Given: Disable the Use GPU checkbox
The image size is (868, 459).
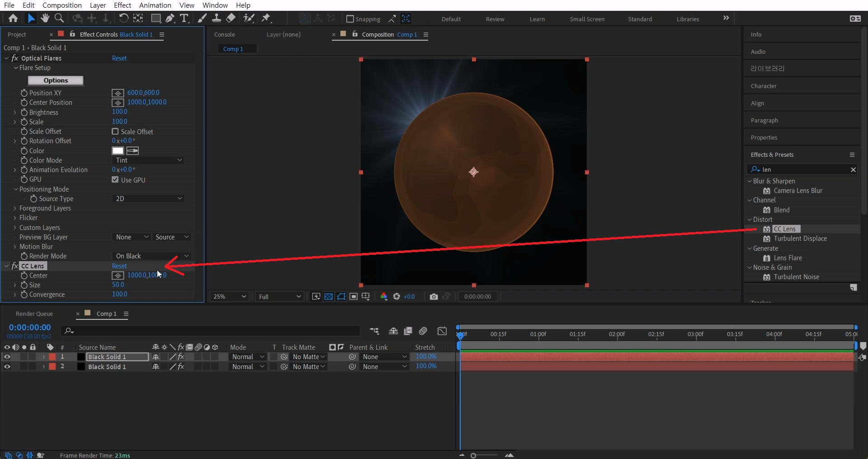Looking at the screenshot, I should point(115,180).
